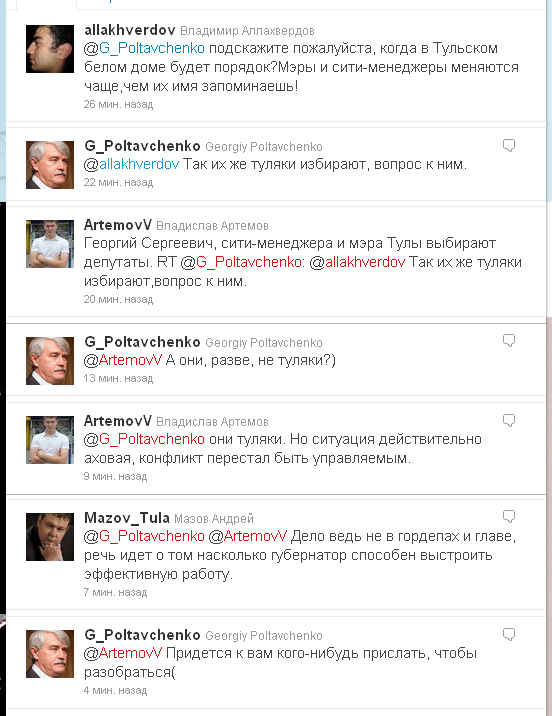The width and height of the screenshot is (552, 716).
Task: Click conversation bubble on the 13 мин. назад tweet
Action: 509,341
